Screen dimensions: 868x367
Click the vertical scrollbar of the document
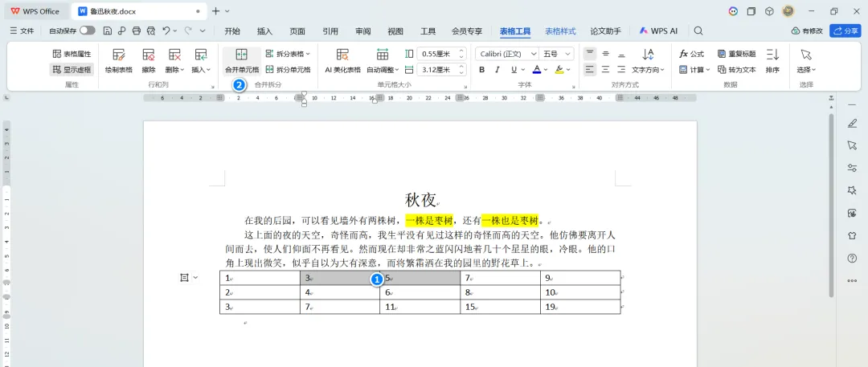pos(832,205)
